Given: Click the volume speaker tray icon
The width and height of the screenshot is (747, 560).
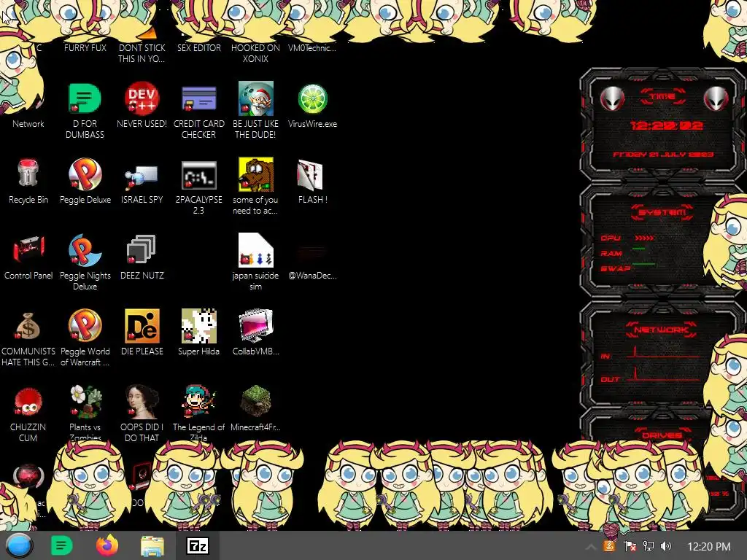Looking at the screenshot, I should (666, 546).
